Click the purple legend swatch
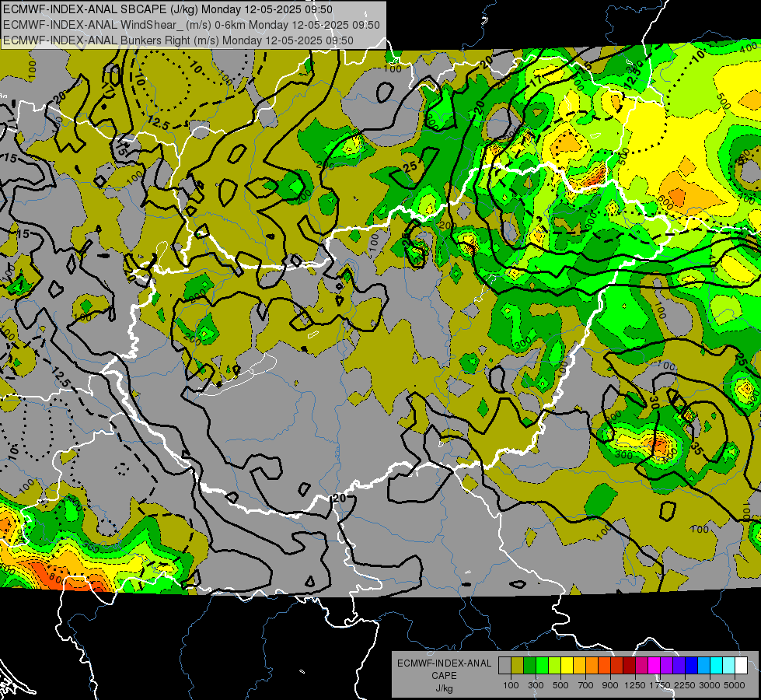Viewport: 761px width, 700px height. pos(667,665)
